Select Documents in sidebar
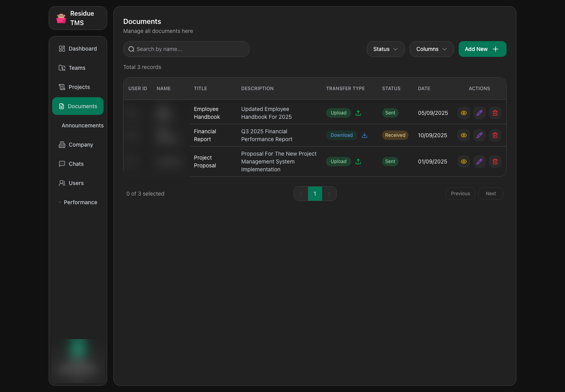Screen dimensions: 565x392 point(78,106)
